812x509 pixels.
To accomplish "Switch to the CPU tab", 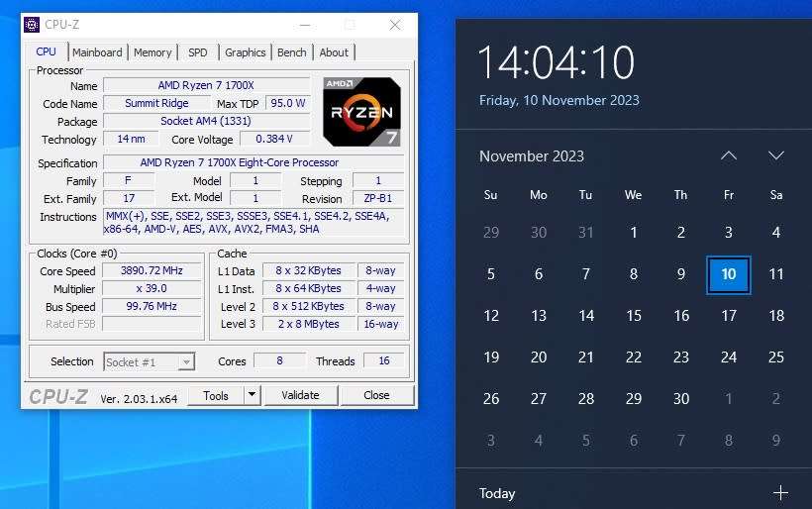I will point(46,51).
